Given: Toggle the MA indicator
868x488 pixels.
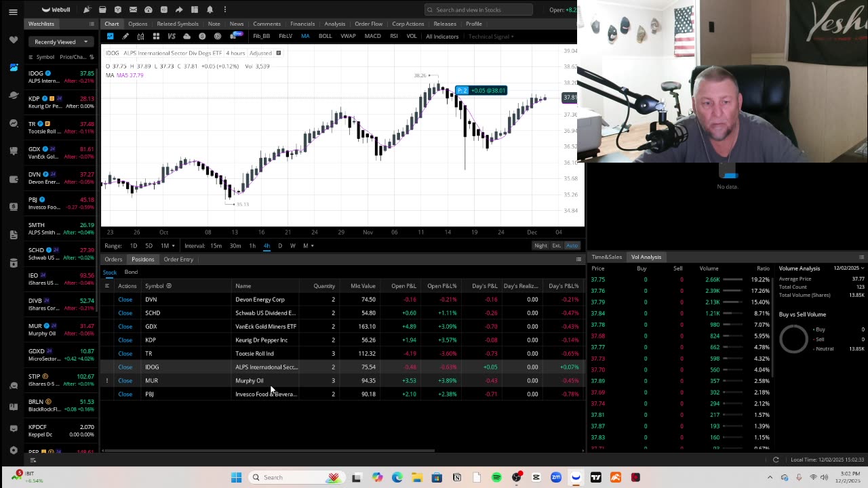Looking at the screenshot, I should pyautogui.click(x=305, y=36).
